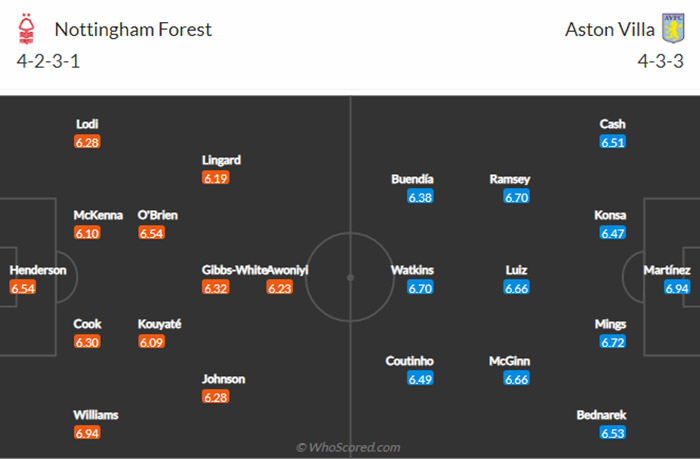Screen dimensions: 700x459
Task: Click the Nottingham Forest club crest
Action: pyautogui.click(x=26, y=29)
